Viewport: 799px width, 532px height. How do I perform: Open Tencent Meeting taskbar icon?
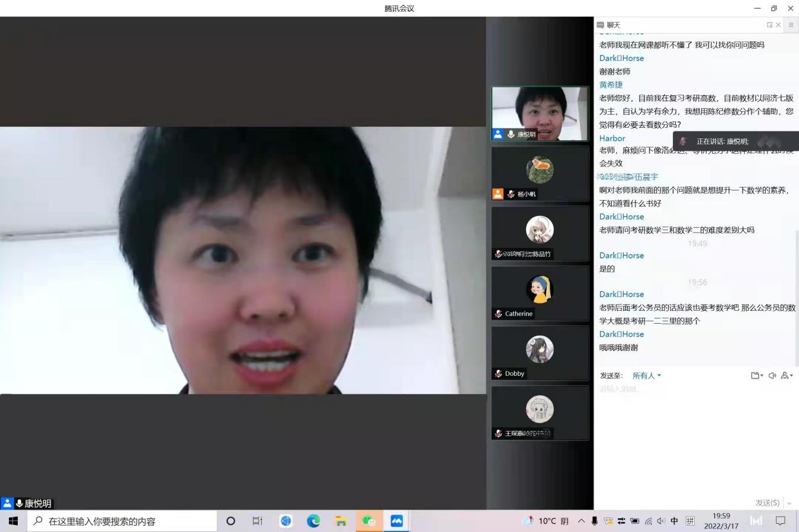396,521
